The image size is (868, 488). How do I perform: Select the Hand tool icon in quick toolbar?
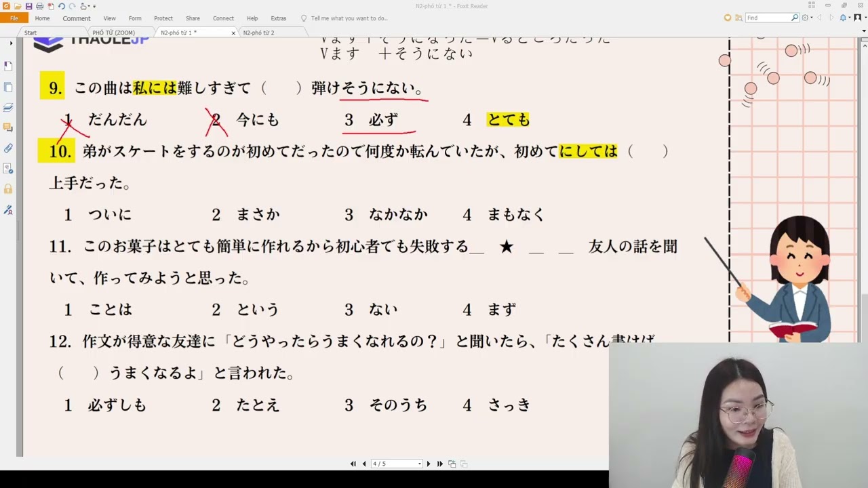83,6
